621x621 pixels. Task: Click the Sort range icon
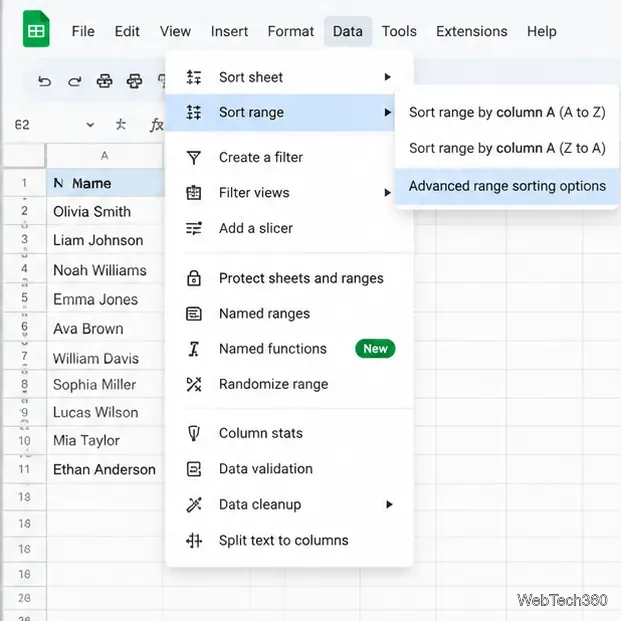pos(194,112)
